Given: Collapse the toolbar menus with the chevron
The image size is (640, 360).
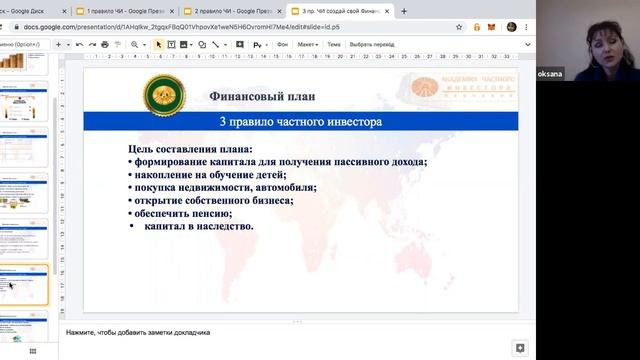Looking at the screenshot, I should pyautogui.click(x=528, y=44).
